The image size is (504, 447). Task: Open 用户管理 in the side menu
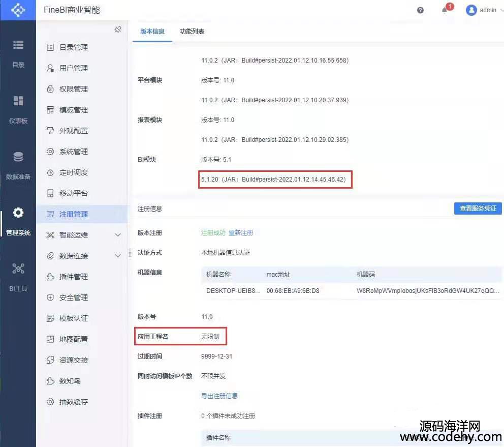click(82, 68)
